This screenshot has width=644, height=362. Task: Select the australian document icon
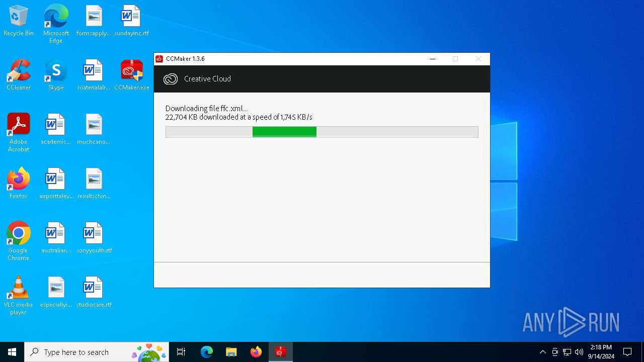click(x=56, y=238)
